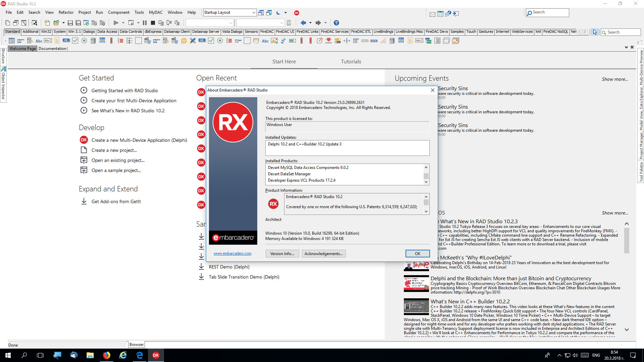Viewport: 644px width, 362px height.
Task: Switch to the Tutorials tab
Action: (x=351, y=62)
